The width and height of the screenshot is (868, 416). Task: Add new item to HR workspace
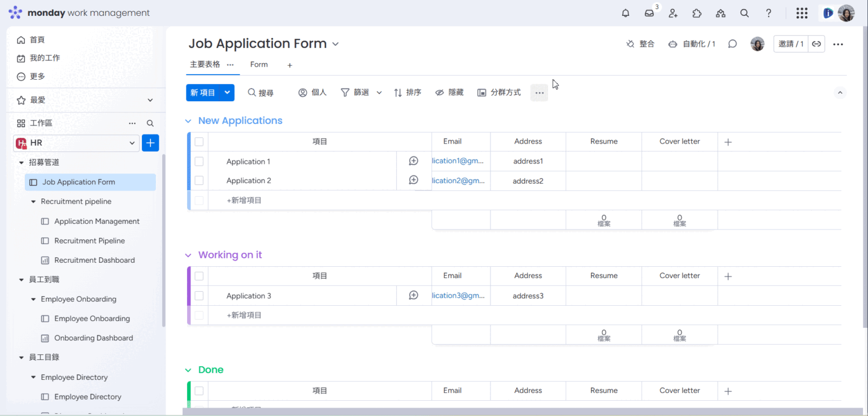(150, 143)
